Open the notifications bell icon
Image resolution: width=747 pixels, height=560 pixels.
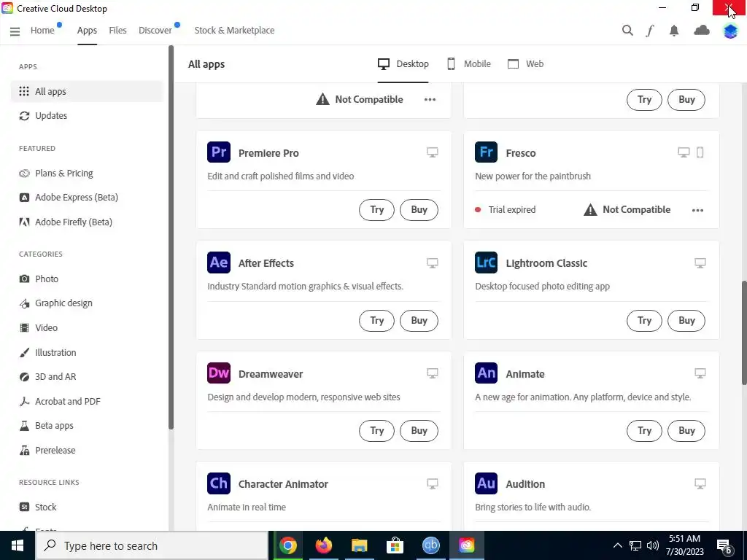[x=673, y=31]
